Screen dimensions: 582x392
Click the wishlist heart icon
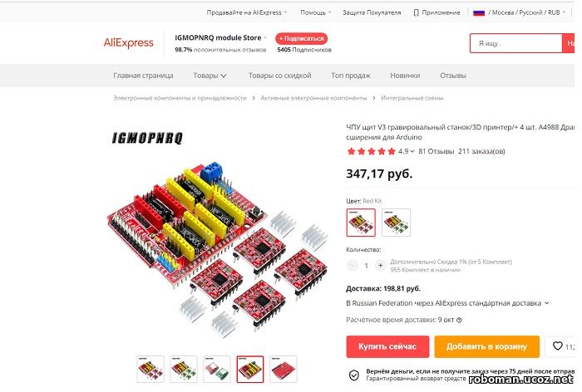pos(558,346)
